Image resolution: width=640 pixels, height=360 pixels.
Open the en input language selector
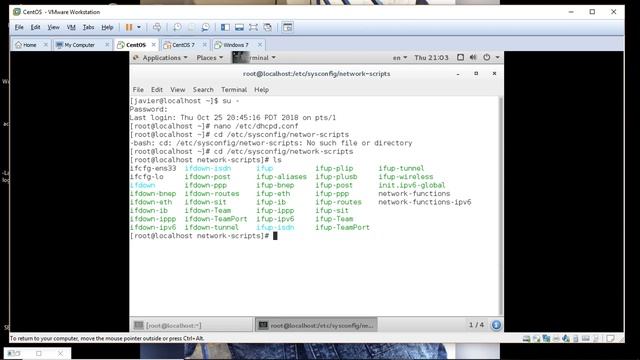(400, 58)
